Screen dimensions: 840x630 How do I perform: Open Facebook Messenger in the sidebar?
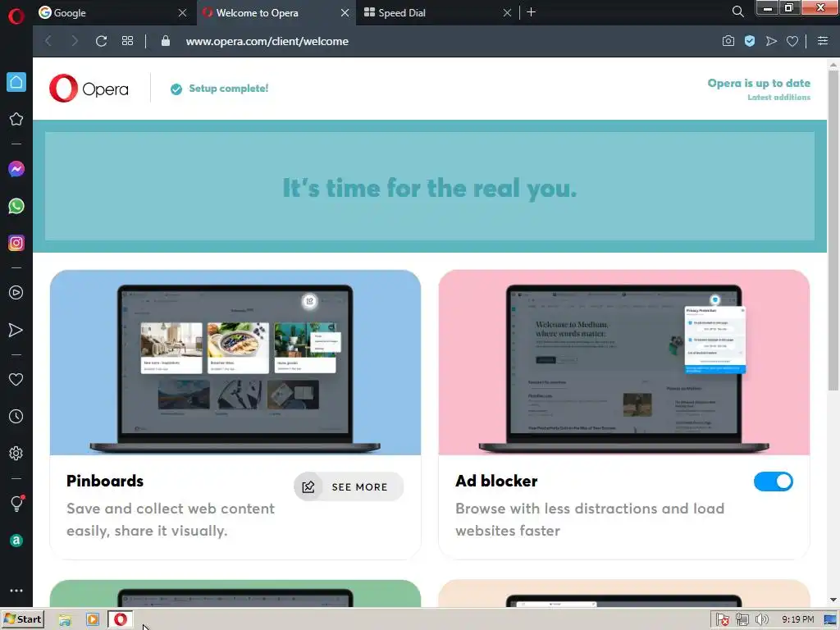pos(16,169)
